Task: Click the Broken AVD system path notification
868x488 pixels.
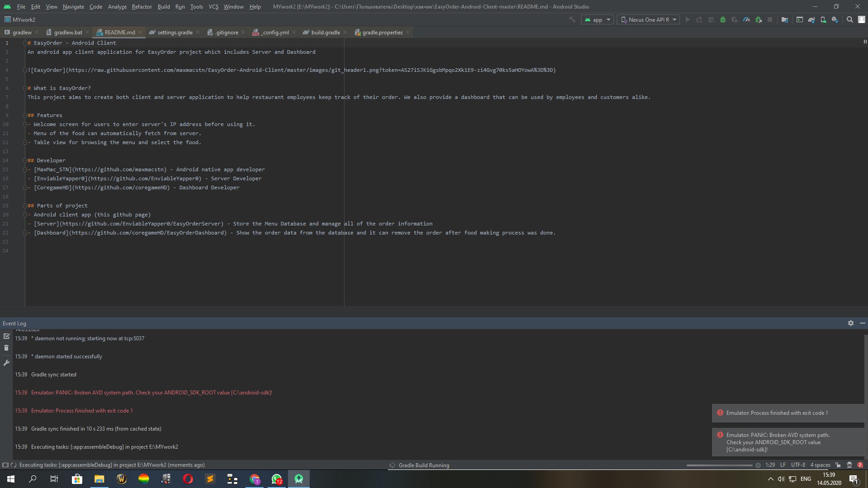Action: click(x=788, y=442)
